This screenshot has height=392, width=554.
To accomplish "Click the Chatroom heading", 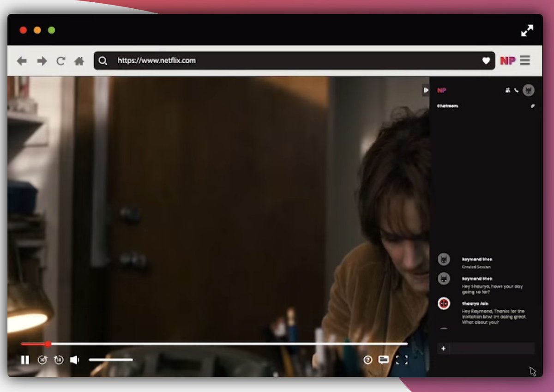I will pyautogui.click(x=447, y=106).
